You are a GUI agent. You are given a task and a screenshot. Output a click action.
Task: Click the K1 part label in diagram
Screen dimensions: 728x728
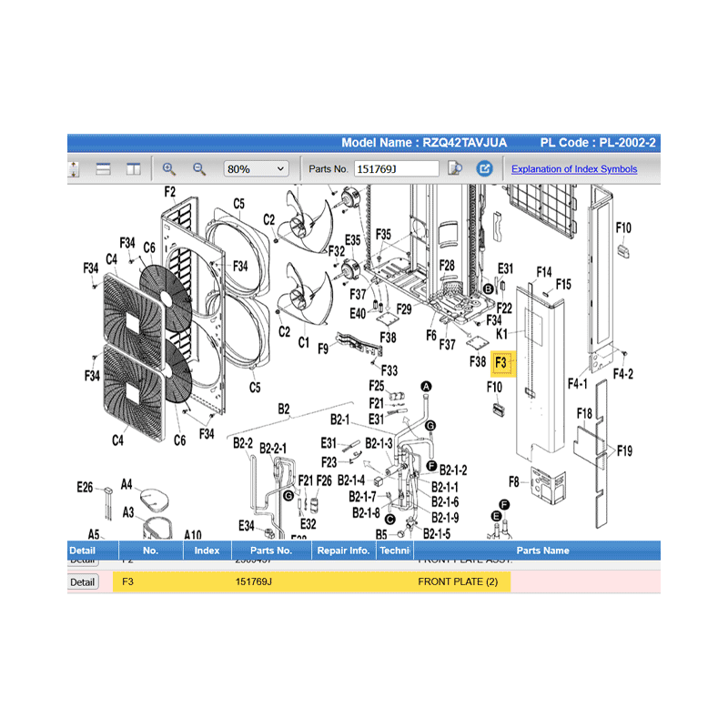[501, 336]
